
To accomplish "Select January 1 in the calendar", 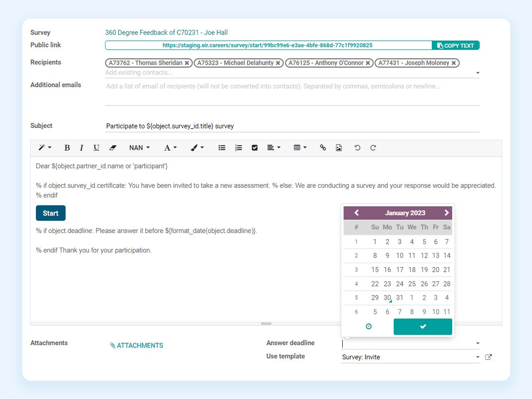I will coord(375,242).
